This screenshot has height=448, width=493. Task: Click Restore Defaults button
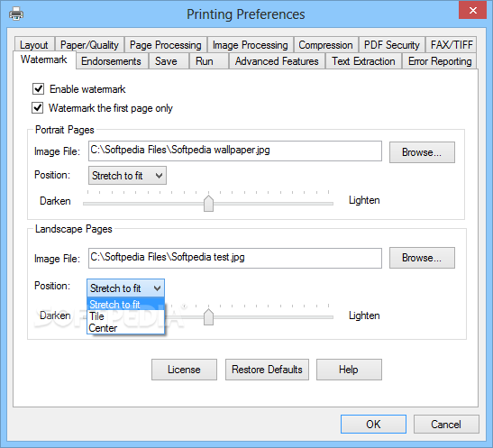click(267, 370)
